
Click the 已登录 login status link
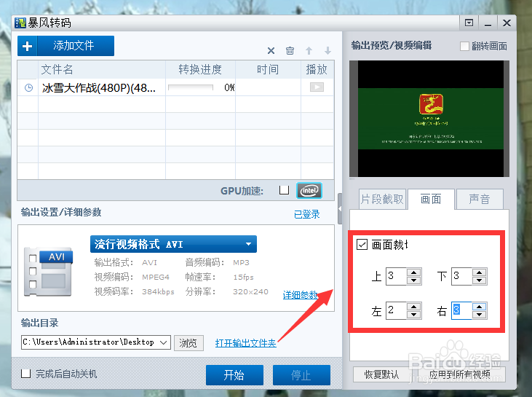coord(306,214)
